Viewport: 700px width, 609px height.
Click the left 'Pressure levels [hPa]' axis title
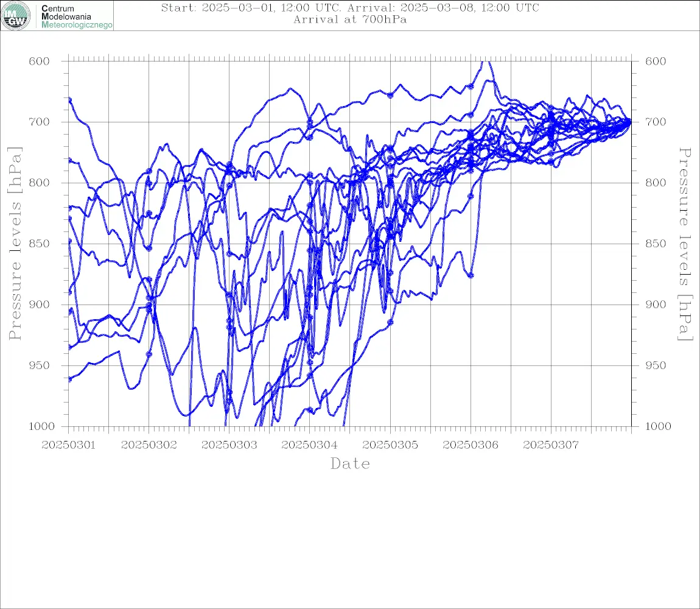(x=15, y=244)
